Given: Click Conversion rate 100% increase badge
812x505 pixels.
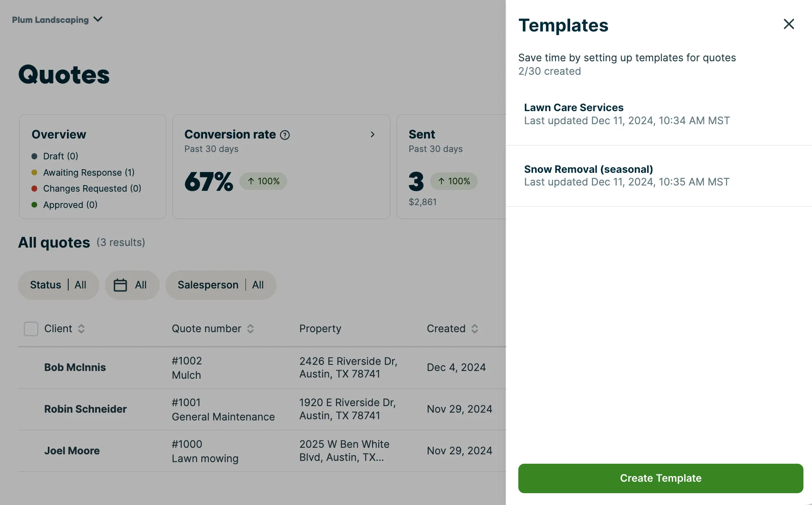Looking at the screenshot, I should point(263,181).
